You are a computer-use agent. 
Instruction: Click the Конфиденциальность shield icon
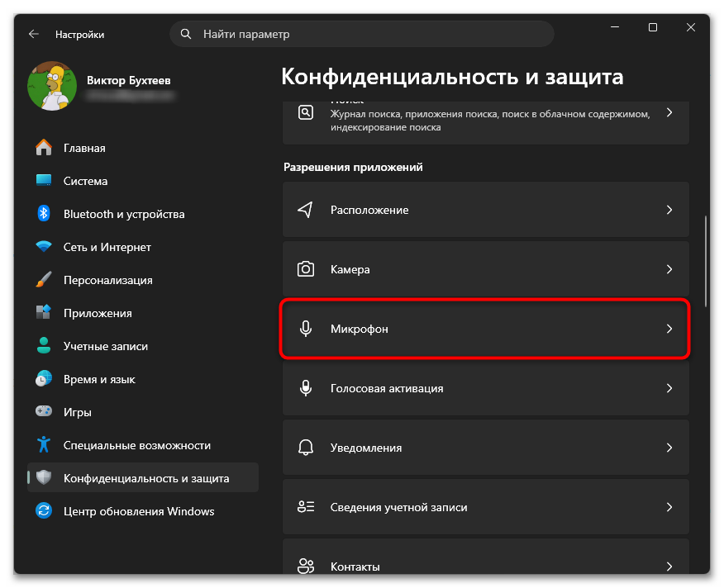44,477
